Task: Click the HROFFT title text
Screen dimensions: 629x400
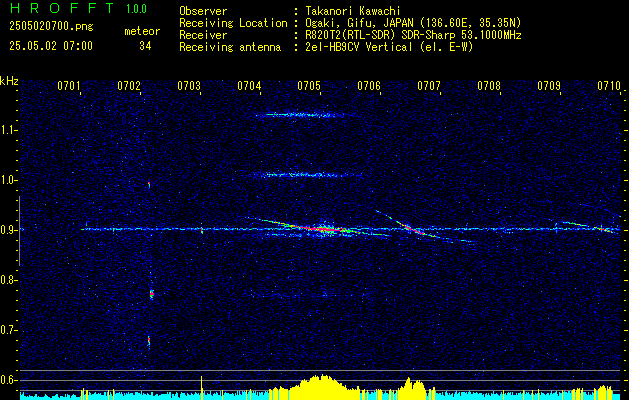Action: 61,8
